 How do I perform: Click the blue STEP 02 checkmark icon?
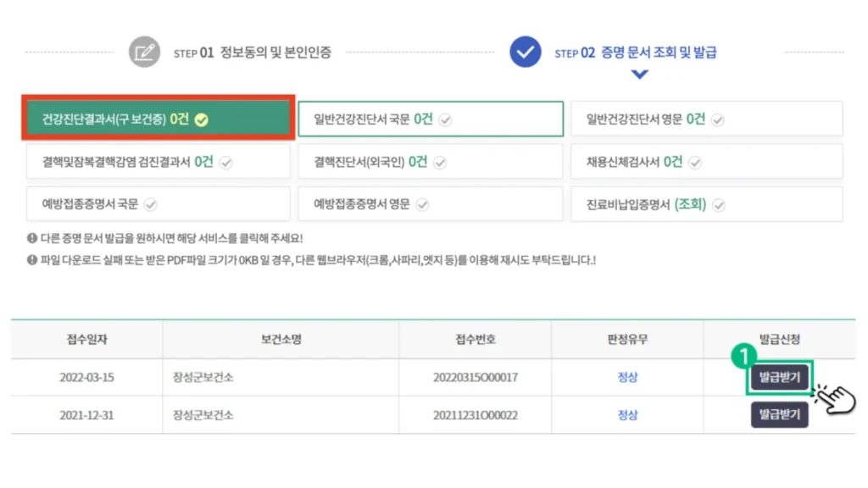526,51
